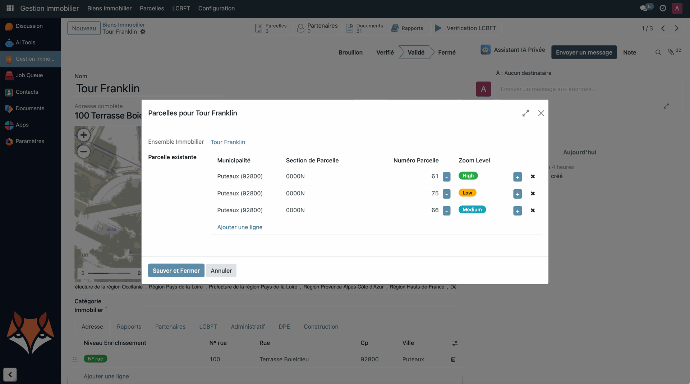Click the Annuler button

pyautogui.click(x=221, y=271)
